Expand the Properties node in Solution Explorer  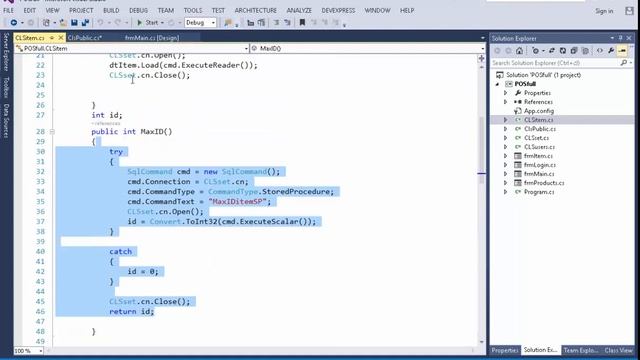click(x=505, y=93)
